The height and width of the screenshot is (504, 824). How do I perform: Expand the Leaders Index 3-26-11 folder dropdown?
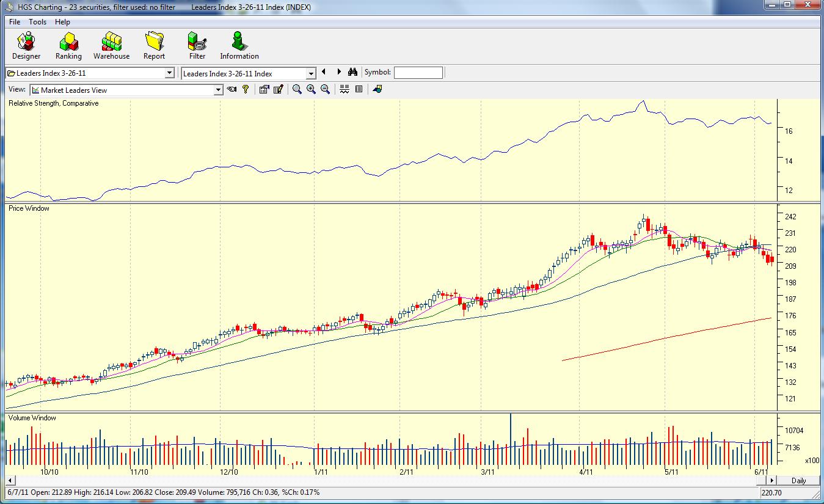pyautogui.click(x=170, y=73)
